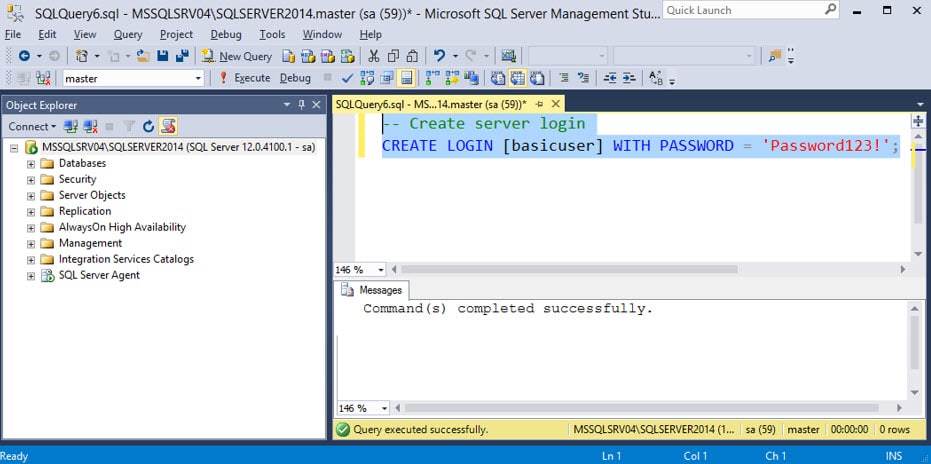Expand the Security node
931x464 pixels.
coord(31,179)
